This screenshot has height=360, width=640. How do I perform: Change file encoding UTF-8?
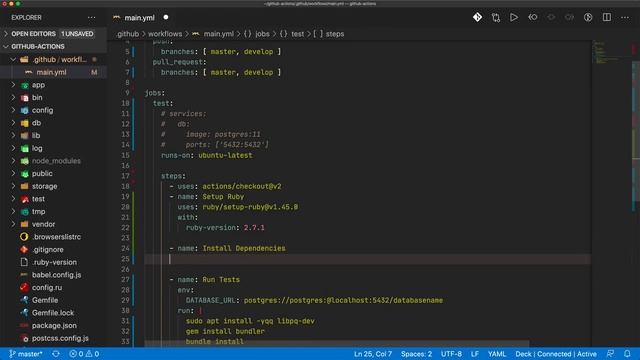[x=451, y=354]
